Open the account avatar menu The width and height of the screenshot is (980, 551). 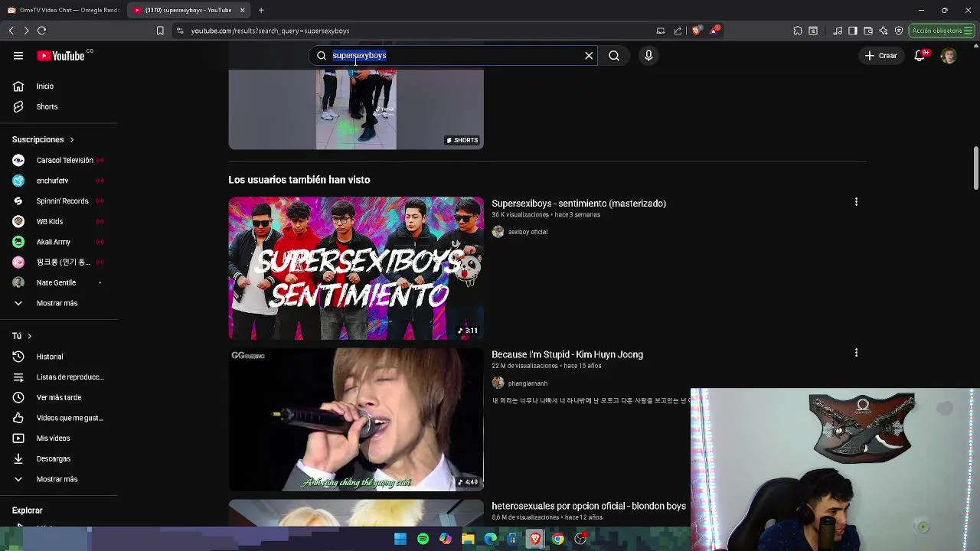[x=949, y=55]
